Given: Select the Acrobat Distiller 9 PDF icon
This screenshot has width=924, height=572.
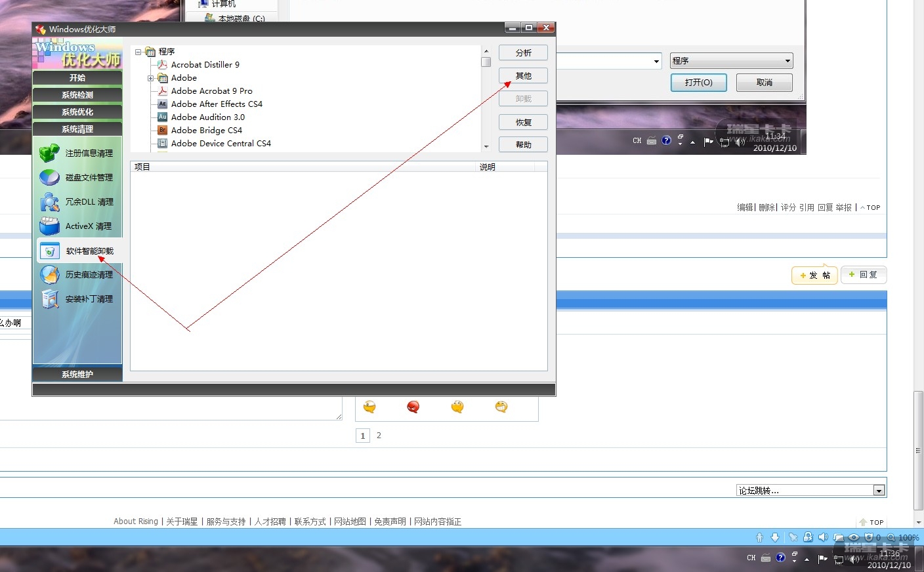Looking at the screenshot, I should (163, 65).
